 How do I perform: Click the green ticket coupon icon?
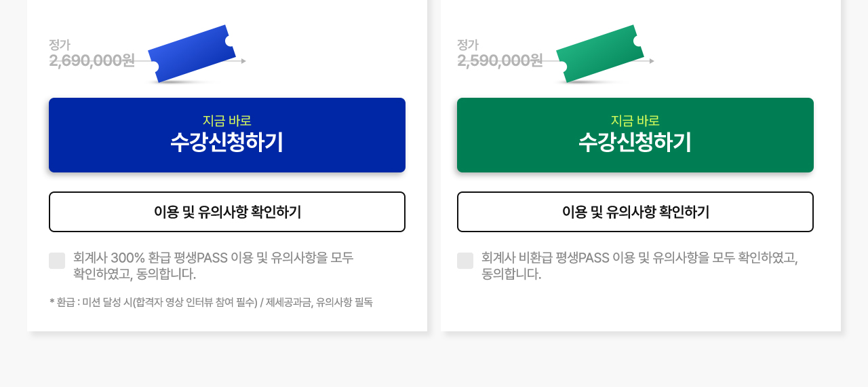coord(601,54)
